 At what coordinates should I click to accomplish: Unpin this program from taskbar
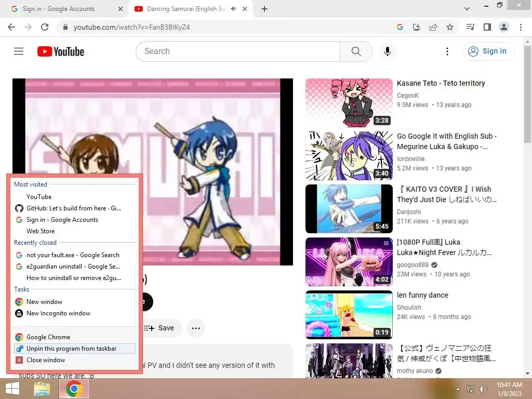click(75, 349)
